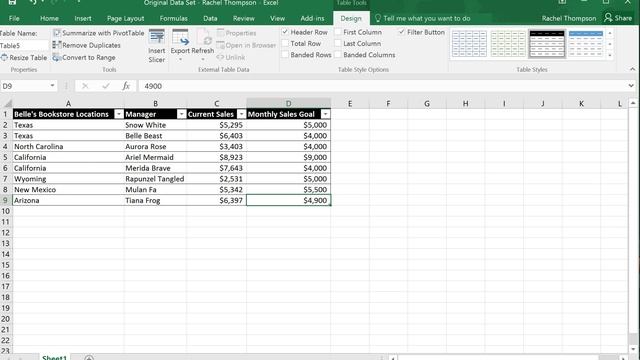The image size is (640, 360).
Task: Open the Current Sales filter dropdown
Action: [241, 114]
